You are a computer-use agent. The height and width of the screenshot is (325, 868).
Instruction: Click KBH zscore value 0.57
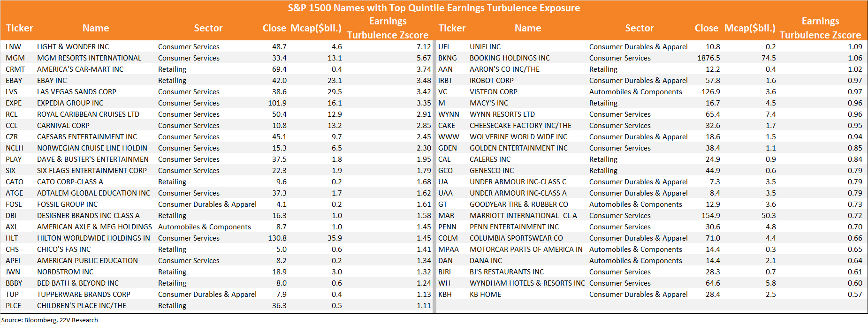(x=855, y=295)
